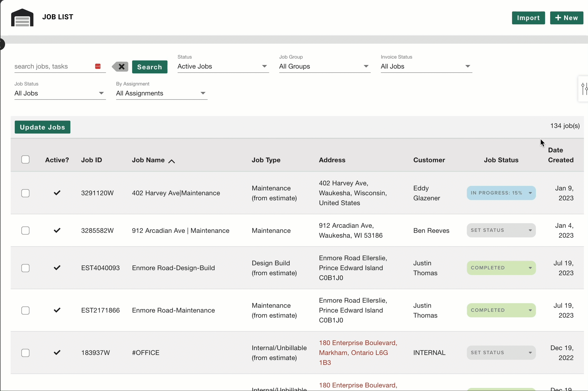
Task: Open the 180 Enterprise Boulevard address link for #OFFICE
Action: (x=358, y=353)
